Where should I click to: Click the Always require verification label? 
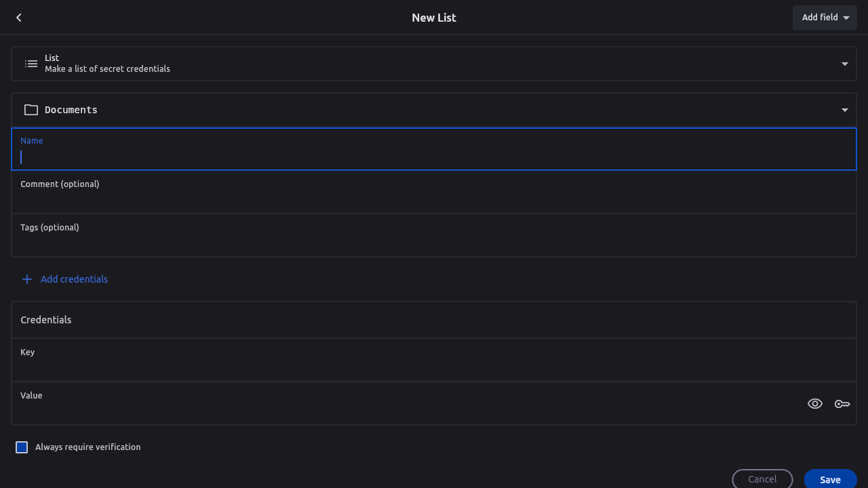[88, 447]
